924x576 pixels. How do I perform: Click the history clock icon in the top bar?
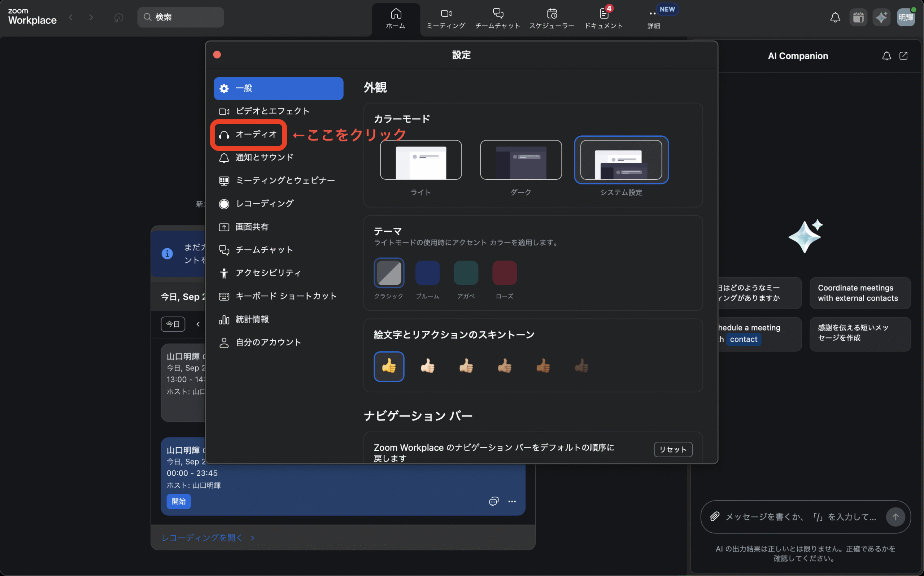click(119, 18)
